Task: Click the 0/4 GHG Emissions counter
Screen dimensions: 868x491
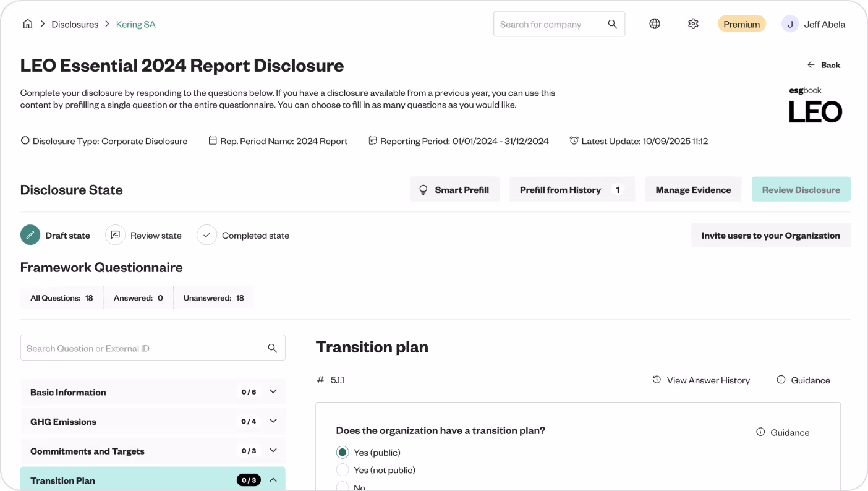Action: click(249, 421)
